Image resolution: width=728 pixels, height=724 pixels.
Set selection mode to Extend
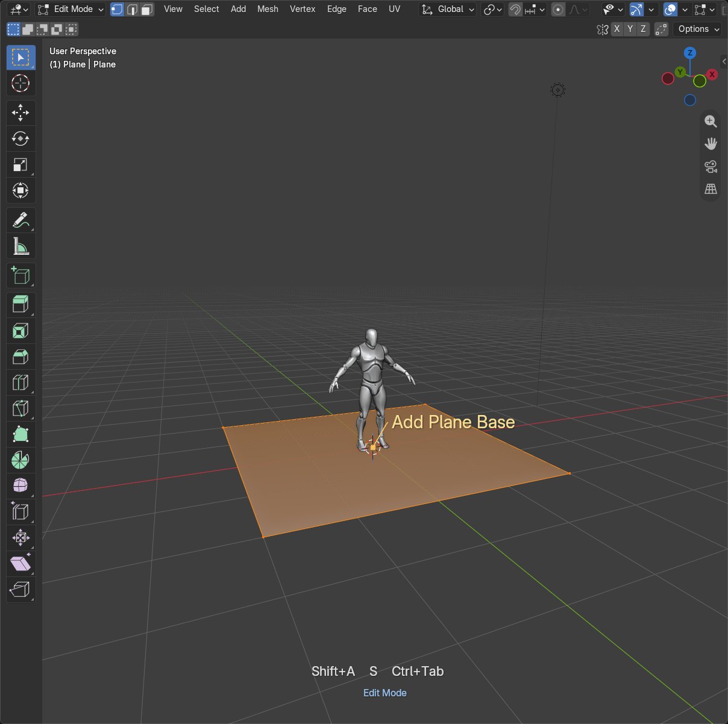28,29
